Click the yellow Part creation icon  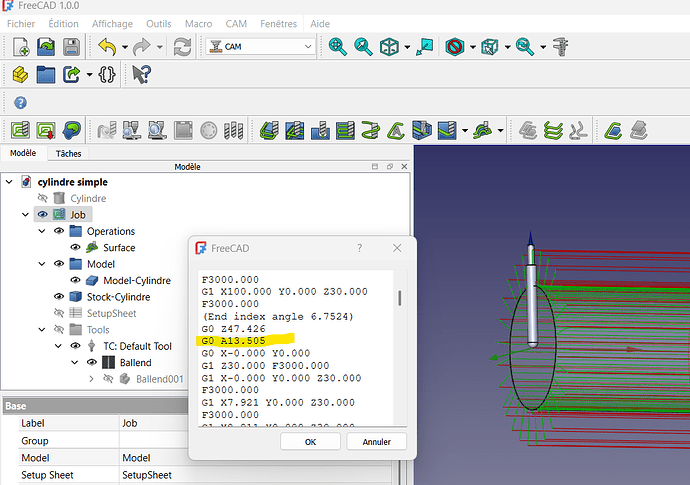tap(20, 75)
